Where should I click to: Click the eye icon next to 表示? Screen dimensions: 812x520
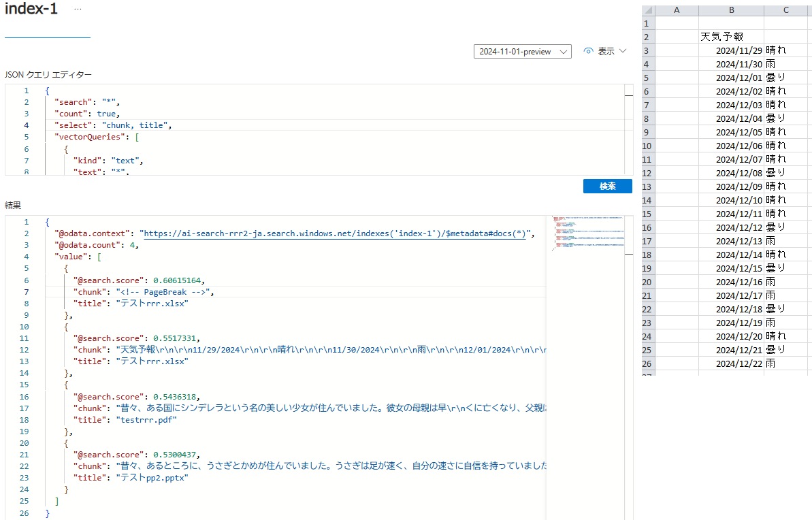coord(588,51)
